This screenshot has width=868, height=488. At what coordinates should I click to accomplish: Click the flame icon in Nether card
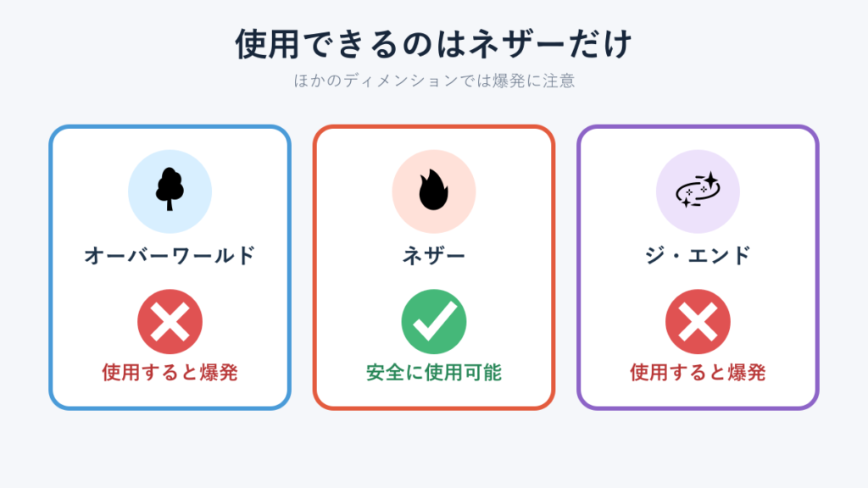tap(433, 190)
